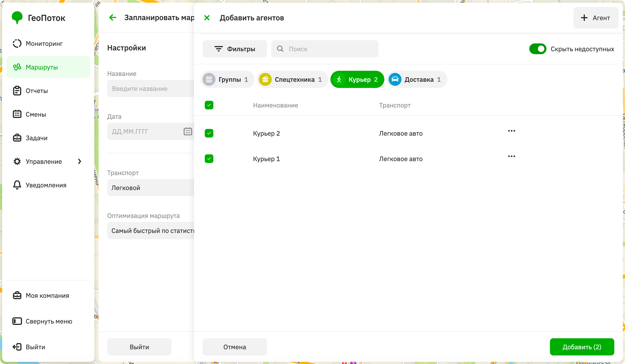Image resolution: width=625 pixels, height=364 pixels.
Task: Open more options for Курьер 2
Action: click(x=512, y=131)
